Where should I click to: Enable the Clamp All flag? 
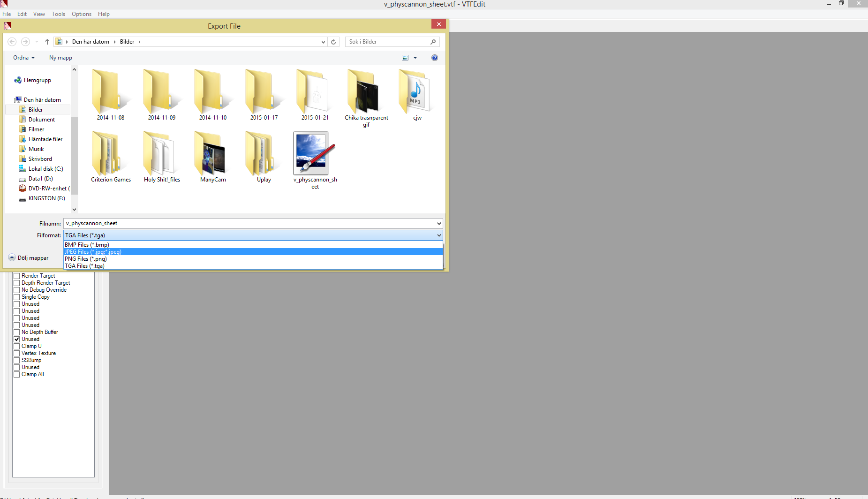pos(17,374)
